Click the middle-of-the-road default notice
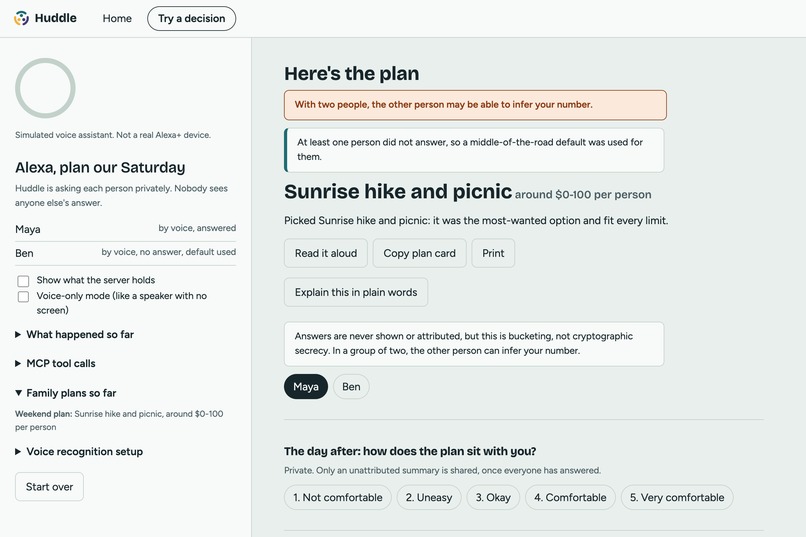The height and width of the screenshot is (537, 806). click(474, 150)
